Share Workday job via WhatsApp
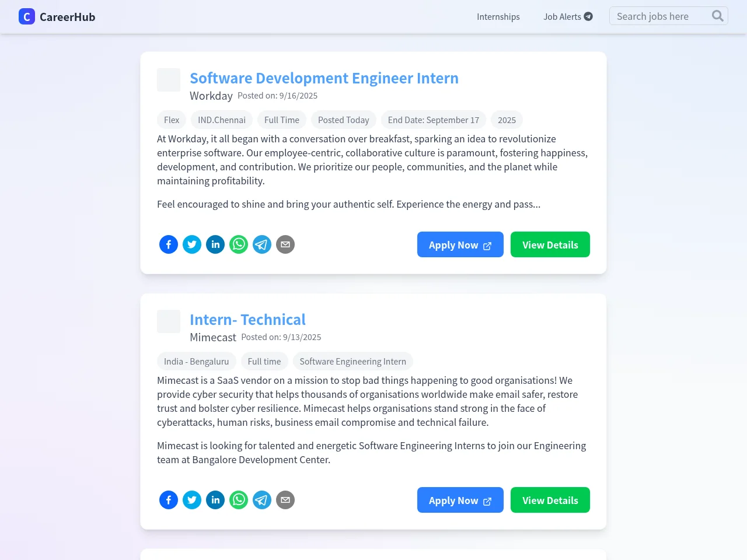 coord(239,244)
